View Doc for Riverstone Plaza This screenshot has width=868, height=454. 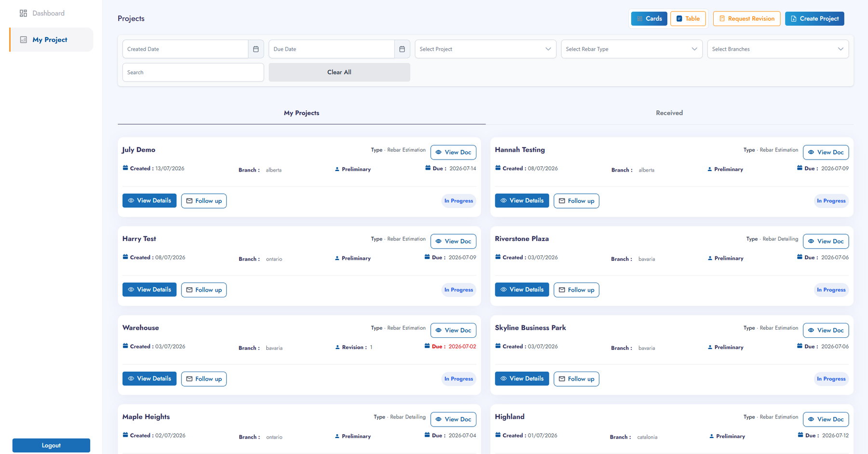point(826,241)
